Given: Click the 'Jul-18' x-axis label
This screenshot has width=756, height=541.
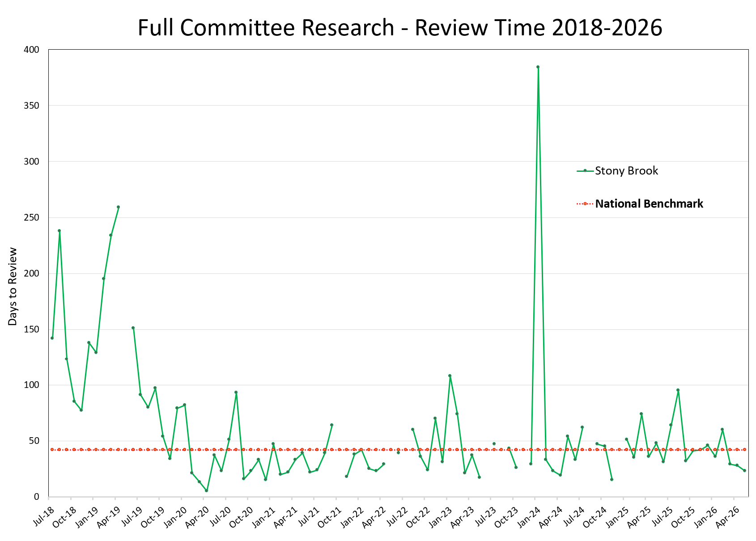Looking at the screenshot, I should [44, 516].
